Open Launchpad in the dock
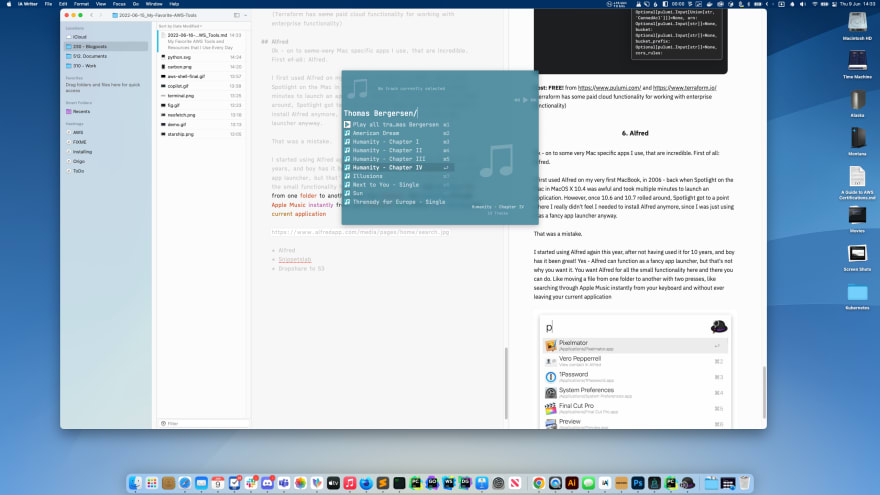Image resolution: width=880 pixels, height=495 pixels. pos(152,483)
